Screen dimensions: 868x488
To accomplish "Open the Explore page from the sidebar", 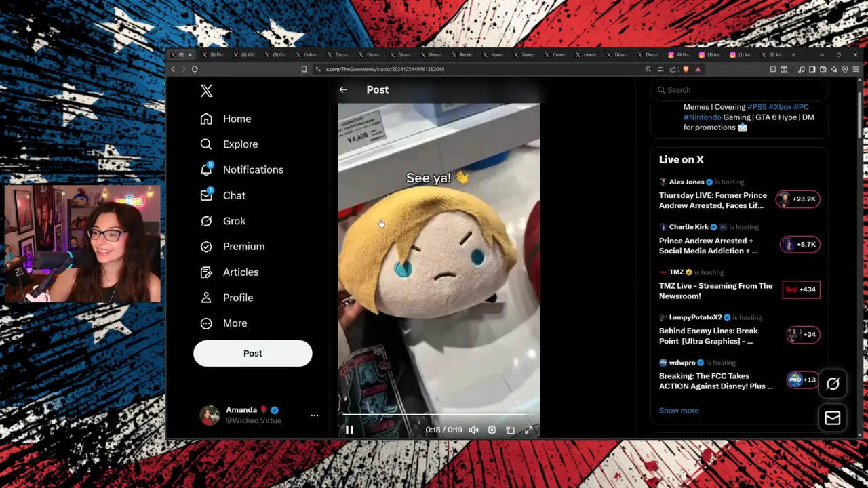I will tap(229, 144).
